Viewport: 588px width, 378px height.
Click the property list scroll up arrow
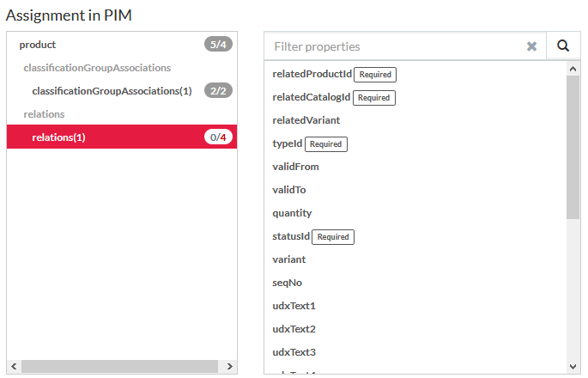[573, 68]
